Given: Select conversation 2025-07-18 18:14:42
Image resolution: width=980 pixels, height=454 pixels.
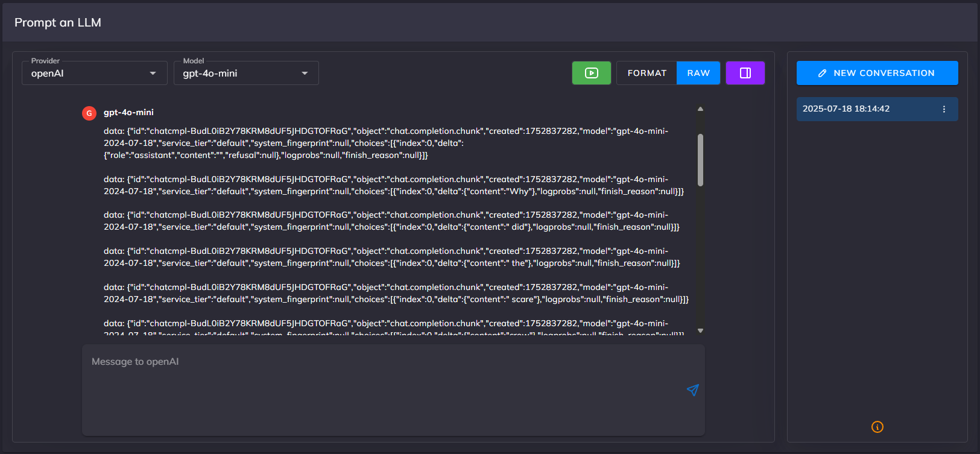Looking at the screenshot, I should pyautogui.click(x=877, y=109).
